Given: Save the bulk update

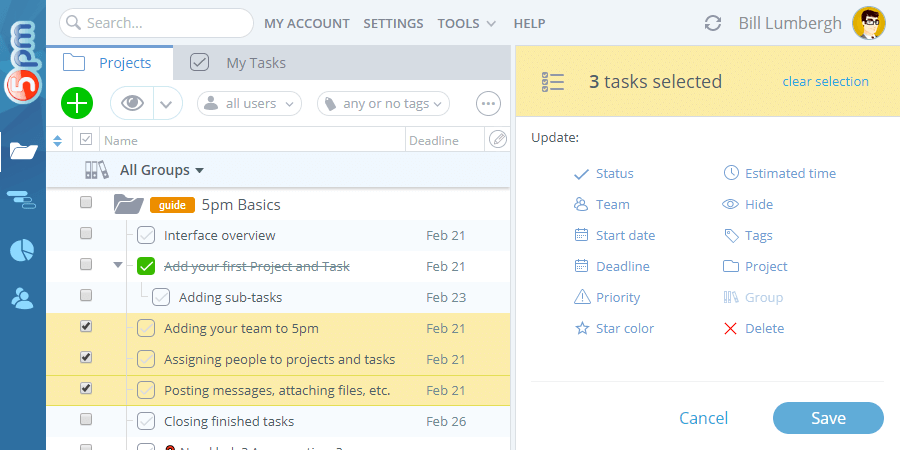Looking at the screenshot, I should 828,418.
